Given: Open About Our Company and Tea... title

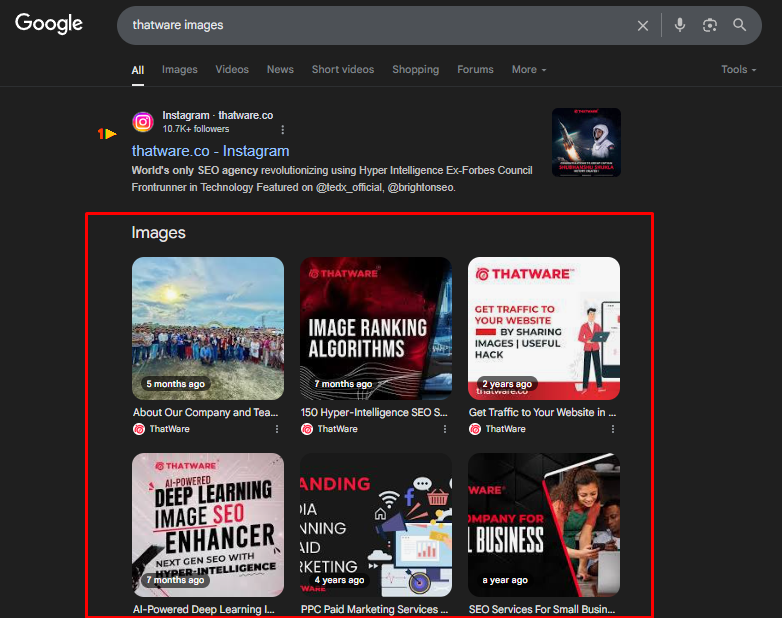Looking at the screenshot, I should (205, 412).
